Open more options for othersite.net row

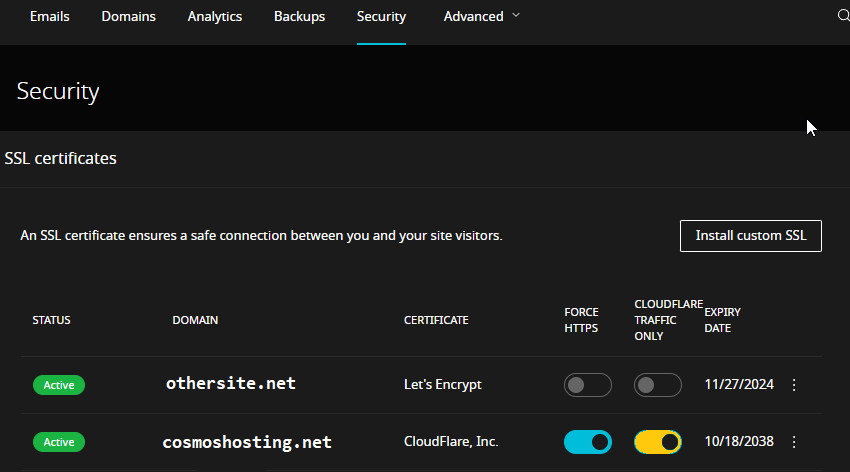tap(794, 385)
